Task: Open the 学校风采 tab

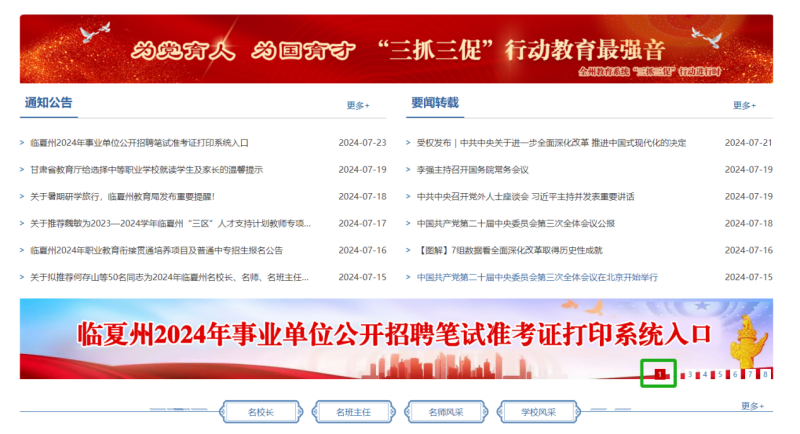Action: 537,411
